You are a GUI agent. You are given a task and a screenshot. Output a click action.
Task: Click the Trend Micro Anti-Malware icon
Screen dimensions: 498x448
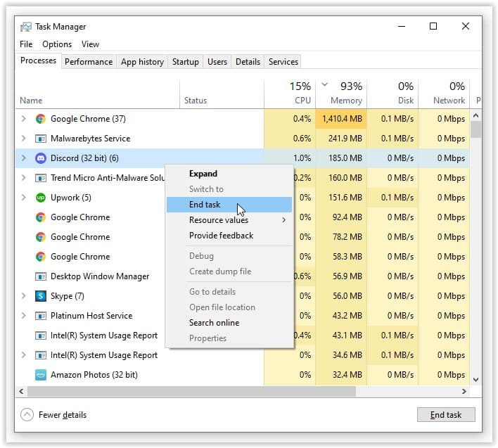[x=40, y=178]
